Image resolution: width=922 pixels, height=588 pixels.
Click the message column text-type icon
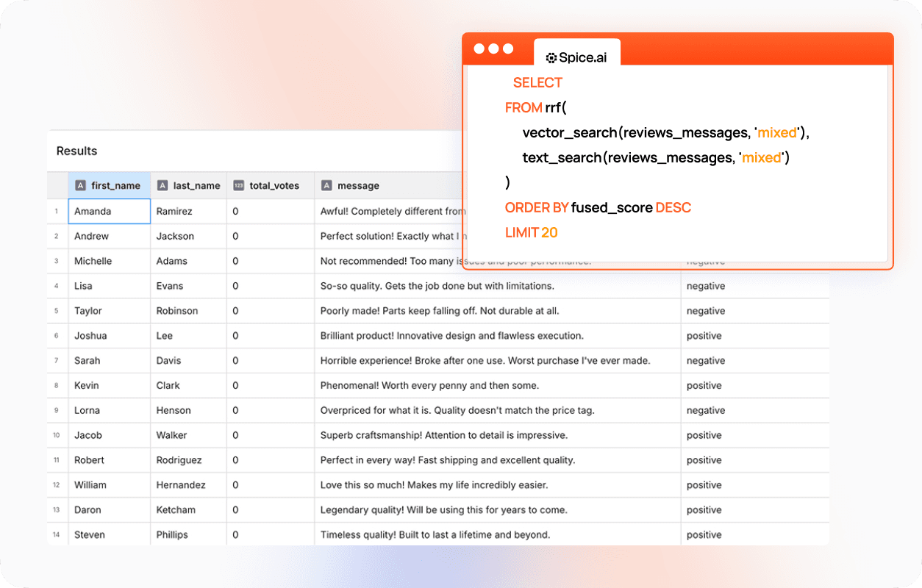pos(327,186)
